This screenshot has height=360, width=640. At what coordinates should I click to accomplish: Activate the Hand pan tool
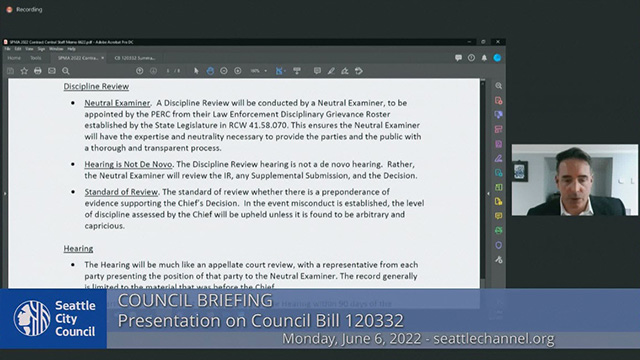point(210,71)
